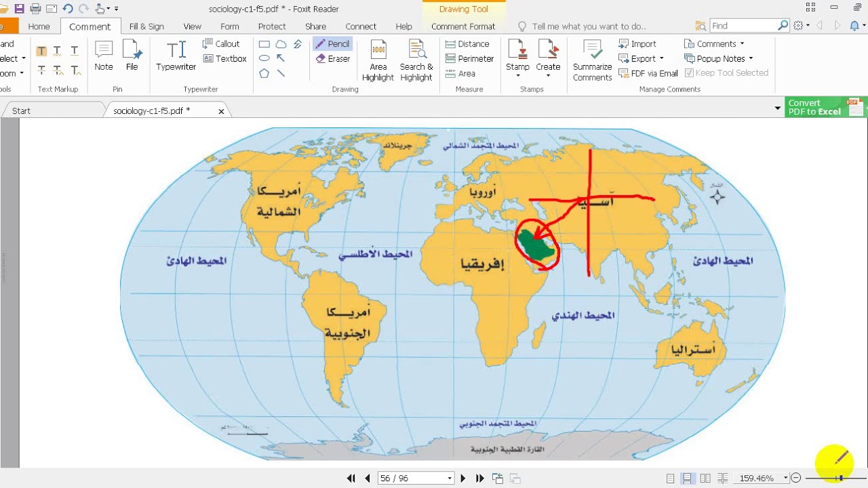Activate the Pencil drawing tool

pyautogui.click(x=332, y=44)
